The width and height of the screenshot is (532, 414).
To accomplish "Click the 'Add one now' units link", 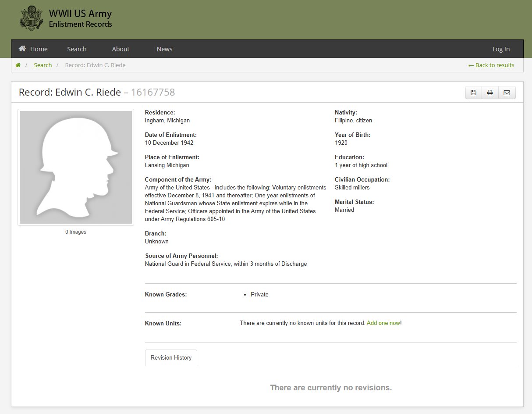I will pos(383,323).
